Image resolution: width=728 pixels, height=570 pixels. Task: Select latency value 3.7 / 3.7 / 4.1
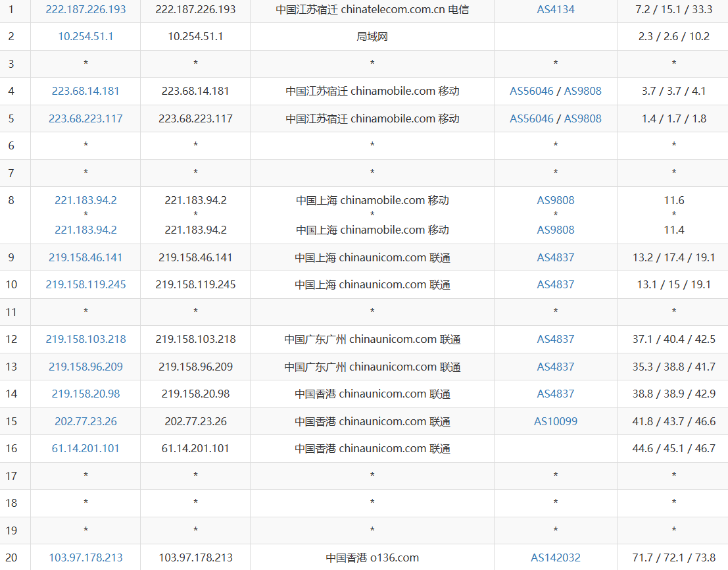(x=673, y=91)
